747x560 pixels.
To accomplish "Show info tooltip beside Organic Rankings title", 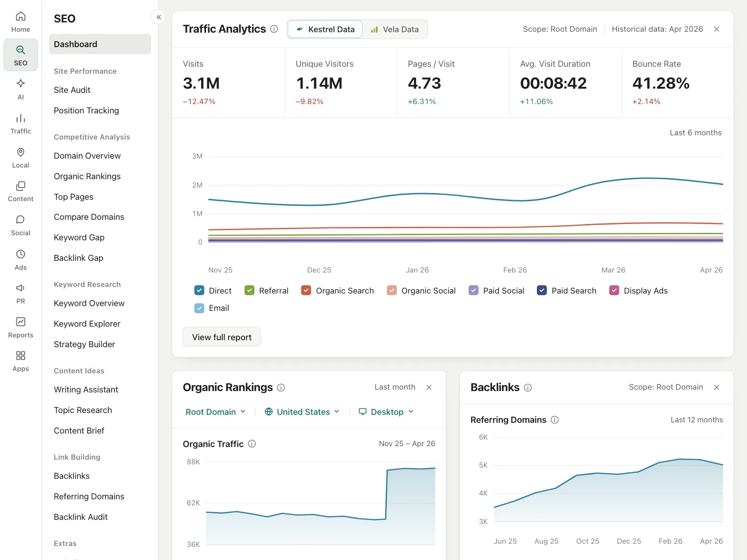I will click(x=281, y=387).
